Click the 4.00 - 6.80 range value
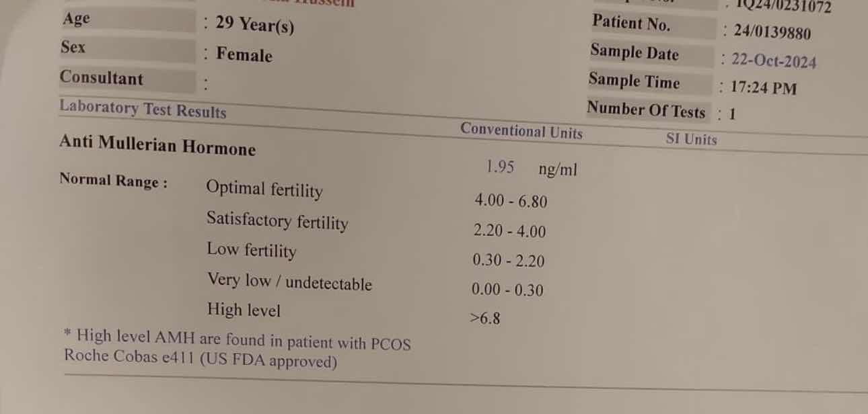The height and width of the screenshot is (414, 868). [x=511, y=201]
